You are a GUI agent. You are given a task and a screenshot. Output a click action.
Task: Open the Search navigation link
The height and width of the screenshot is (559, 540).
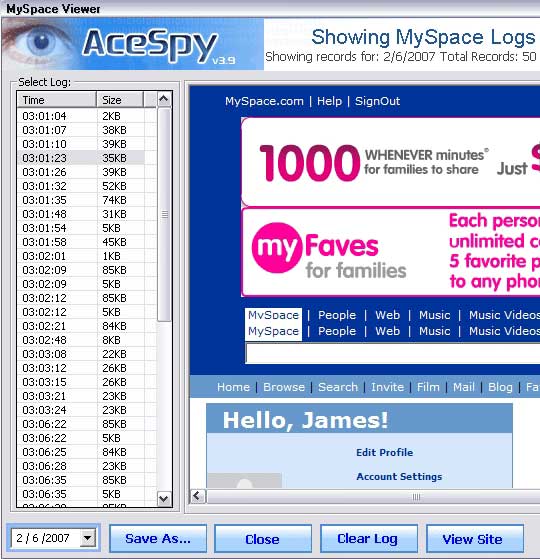click(338, 387)
